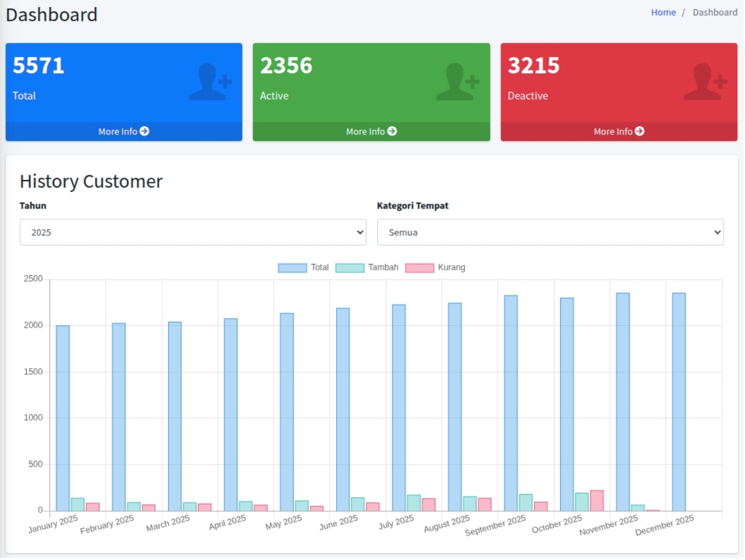Click the arrow icon in green More Info
The image size is (745, 560).
pos(392,131)
